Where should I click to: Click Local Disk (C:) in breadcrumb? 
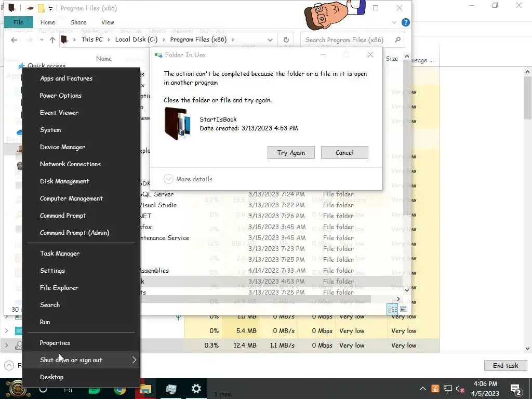(136, 39)
